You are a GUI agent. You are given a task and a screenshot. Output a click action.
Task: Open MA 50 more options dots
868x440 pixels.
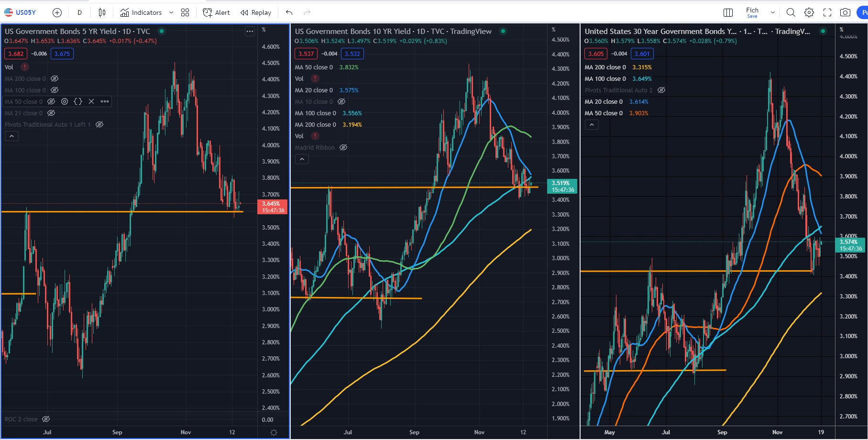[x=105, y=101]
